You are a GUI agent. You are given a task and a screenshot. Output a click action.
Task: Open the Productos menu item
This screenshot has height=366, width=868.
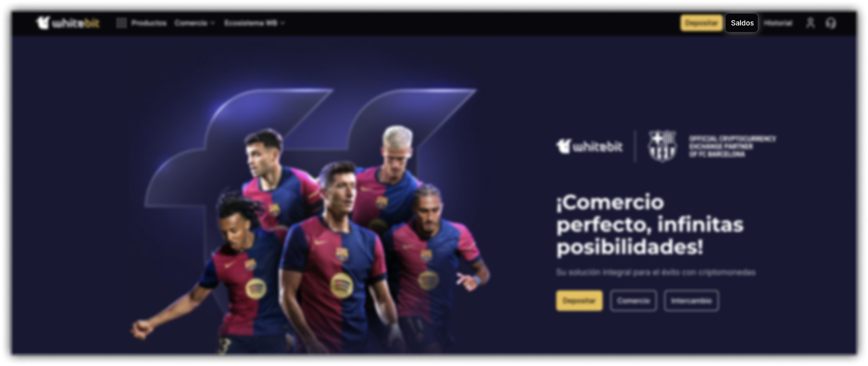point(149,23)
